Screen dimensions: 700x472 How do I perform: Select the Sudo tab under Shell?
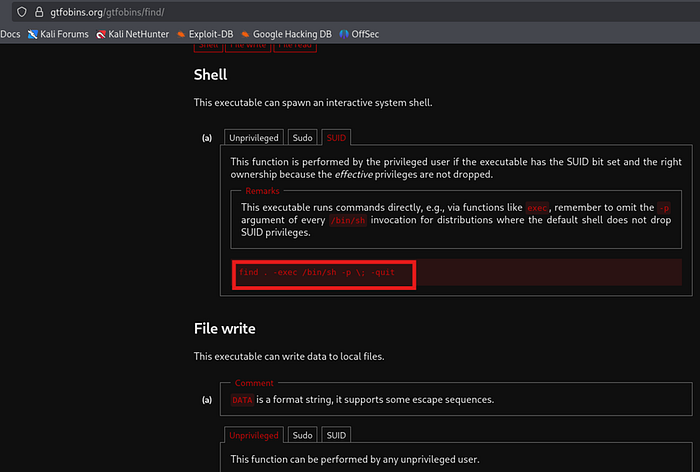point(302,138)
